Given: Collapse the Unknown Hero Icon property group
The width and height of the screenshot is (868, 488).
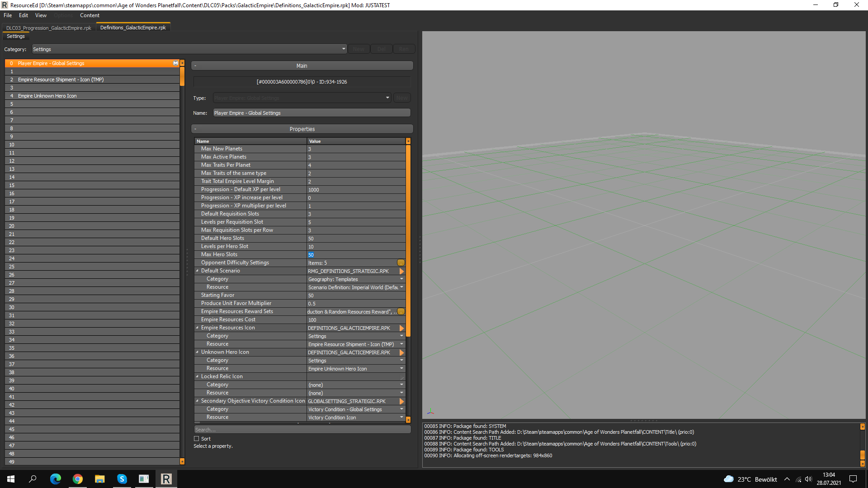Looking at the screenshot, I should 197,352.
